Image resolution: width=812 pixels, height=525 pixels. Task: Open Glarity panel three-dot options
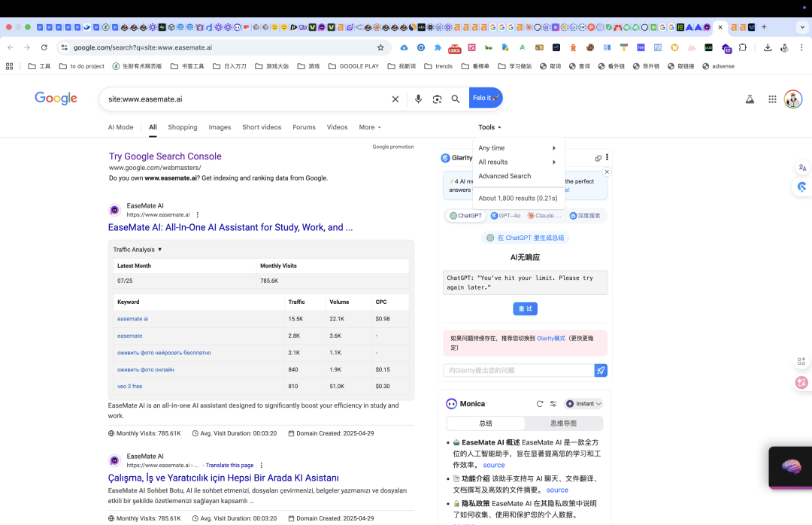(x=607, y=157)
